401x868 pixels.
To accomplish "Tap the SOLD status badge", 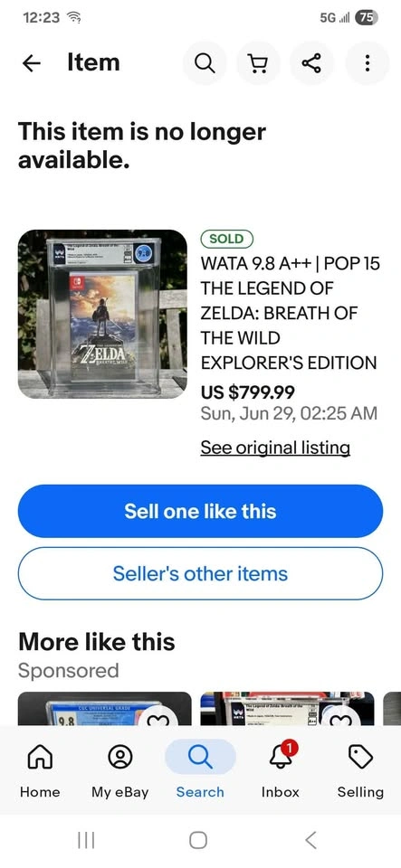I will pyautogui.click(x=226, y=239).
